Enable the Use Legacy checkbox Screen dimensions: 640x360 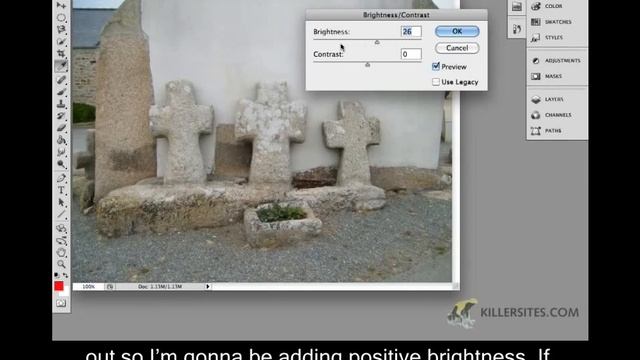point(436,82)
